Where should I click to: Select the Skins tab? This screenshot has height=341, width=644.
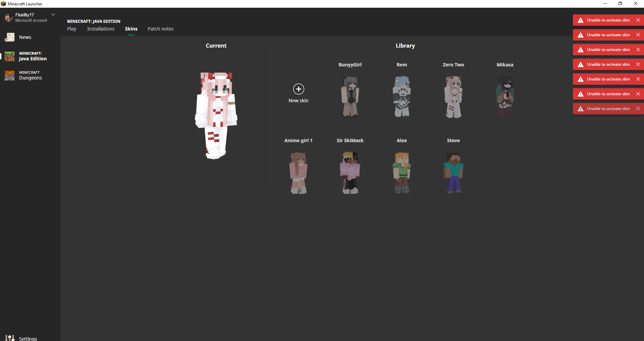[131, 29]
